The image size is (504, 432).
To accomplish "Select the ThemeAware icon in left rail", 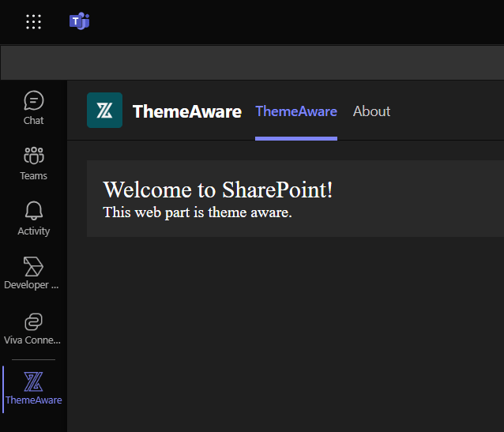I will [33, 381].
